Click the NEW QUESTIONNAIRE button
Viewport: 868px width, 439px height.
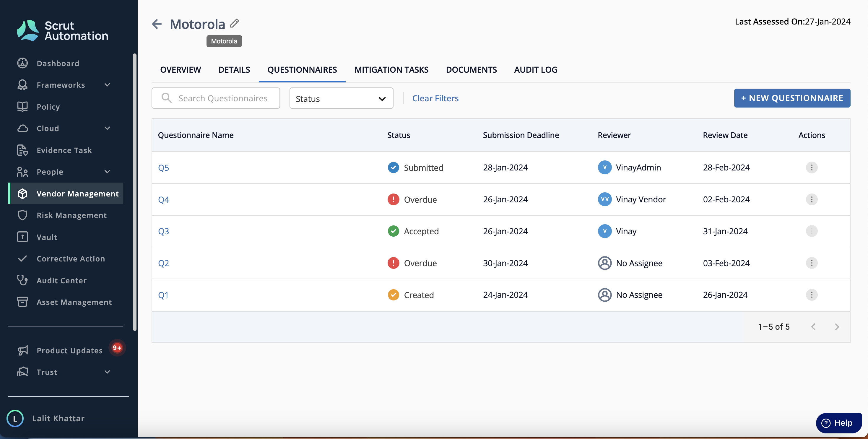click(x=792, y=98)
